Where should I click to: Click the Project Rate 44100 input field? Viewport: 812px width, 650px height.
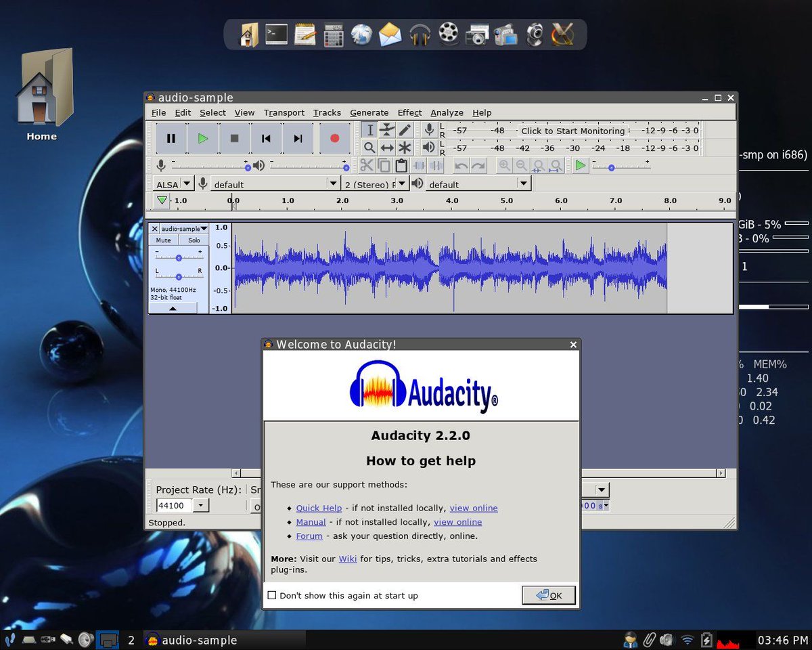(175, 505)
